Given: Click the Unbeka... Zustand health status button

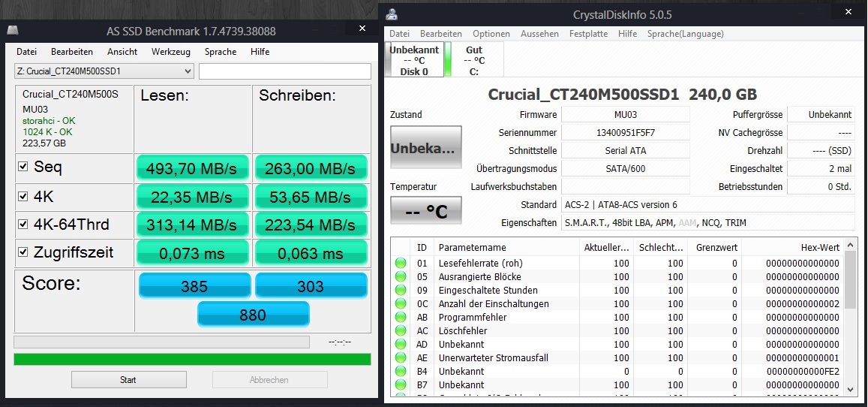Looking at the screenshot, I should (425, 147).
